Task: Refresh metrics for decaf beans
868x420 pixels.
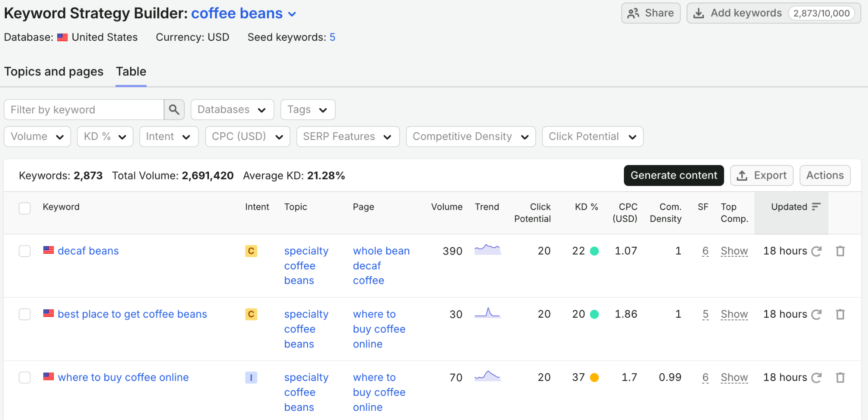Action: coord(816,251)
